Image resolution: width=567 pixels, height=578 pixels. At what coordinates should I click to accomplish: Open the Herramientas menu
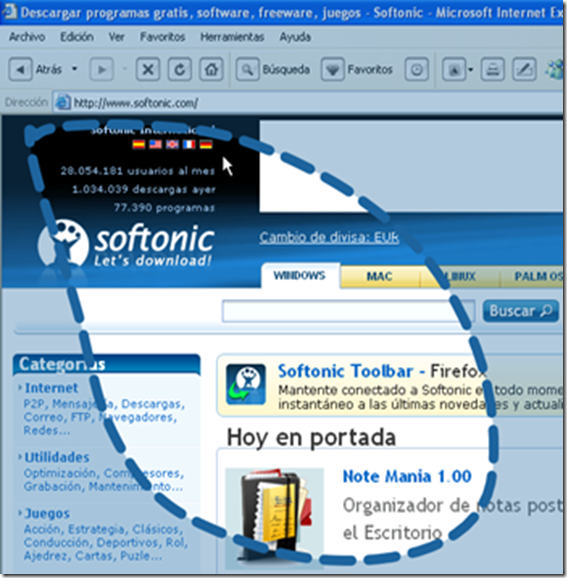click(x=232, y=37)
